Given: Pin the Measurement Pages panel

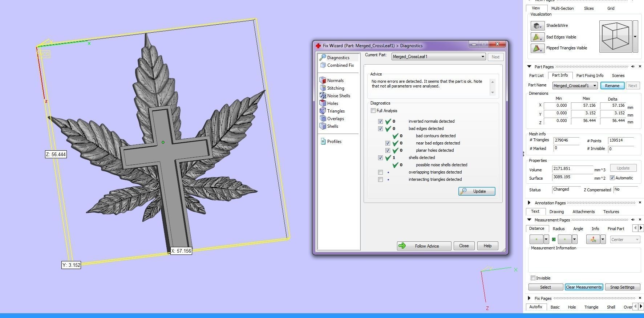Looking at the screenshot, I should click(633, 220).
